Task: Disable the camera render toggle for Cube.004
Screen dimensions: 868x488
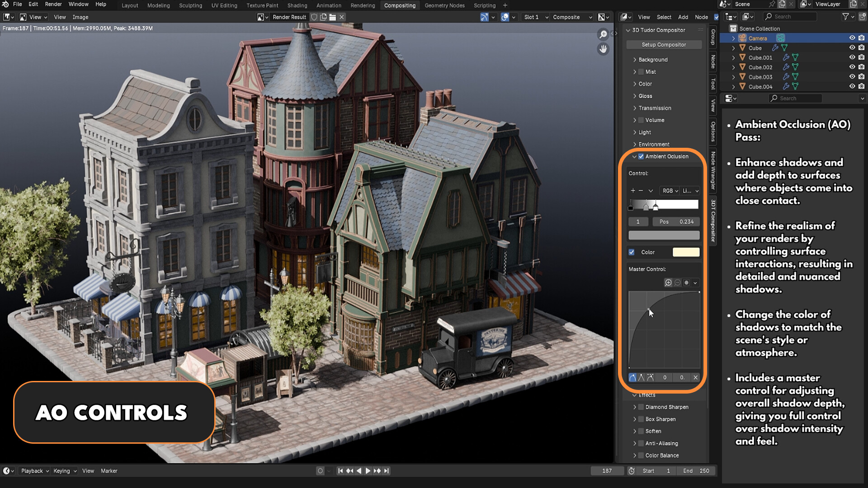Action: [x=862, y=86]
